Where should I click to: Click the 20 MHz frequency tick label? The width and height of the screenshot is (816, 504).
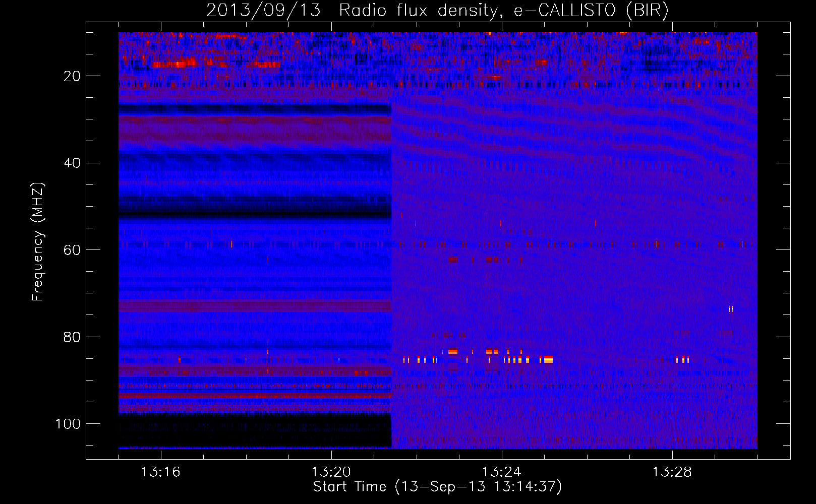72,76
